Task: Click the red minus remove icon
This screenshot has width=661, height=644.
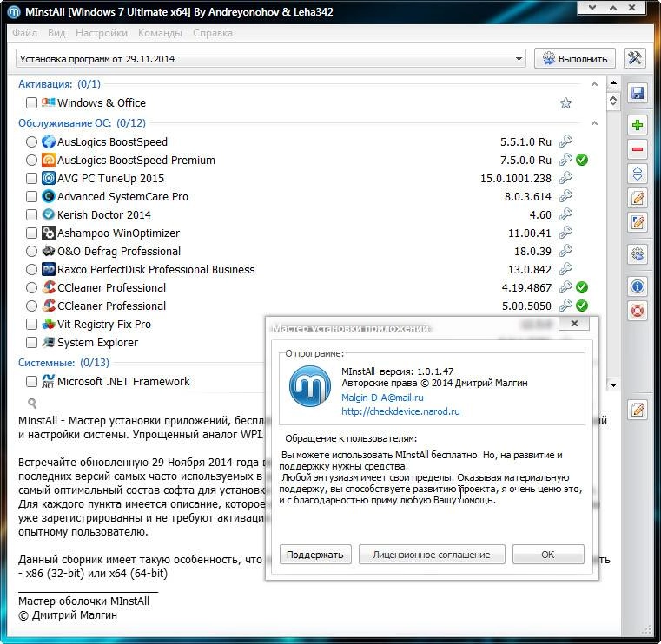Action: (638, 149)
